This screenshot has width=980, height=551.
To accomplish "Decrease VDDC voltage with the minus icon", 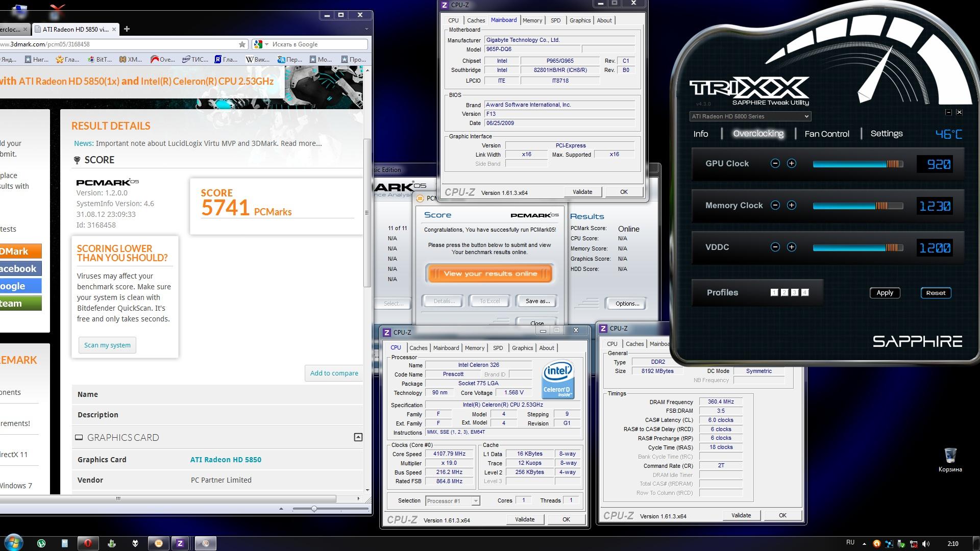I will (775, 247).
